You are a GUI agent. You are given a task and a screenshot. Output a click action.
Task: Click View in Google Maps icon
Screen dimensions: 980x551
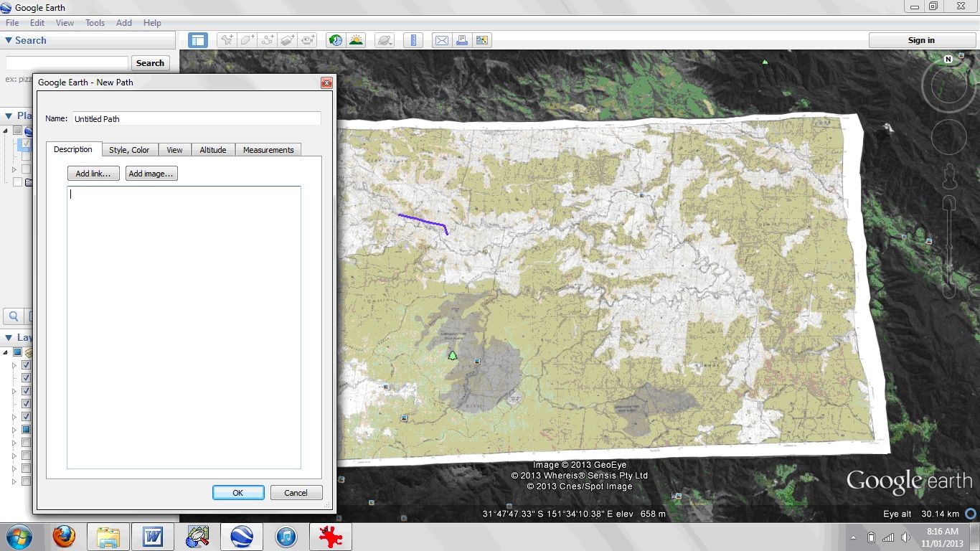click(482, 40)
